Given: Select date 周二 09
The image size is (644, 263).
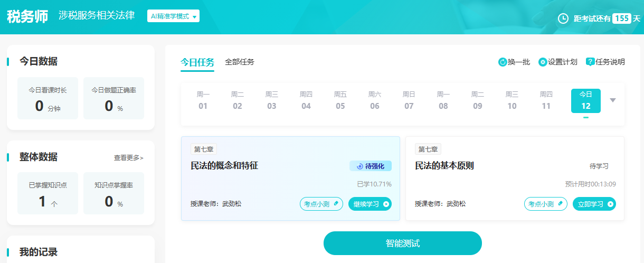Looking at the screenshot, I should pyautogui.click(x=478, y=100).
